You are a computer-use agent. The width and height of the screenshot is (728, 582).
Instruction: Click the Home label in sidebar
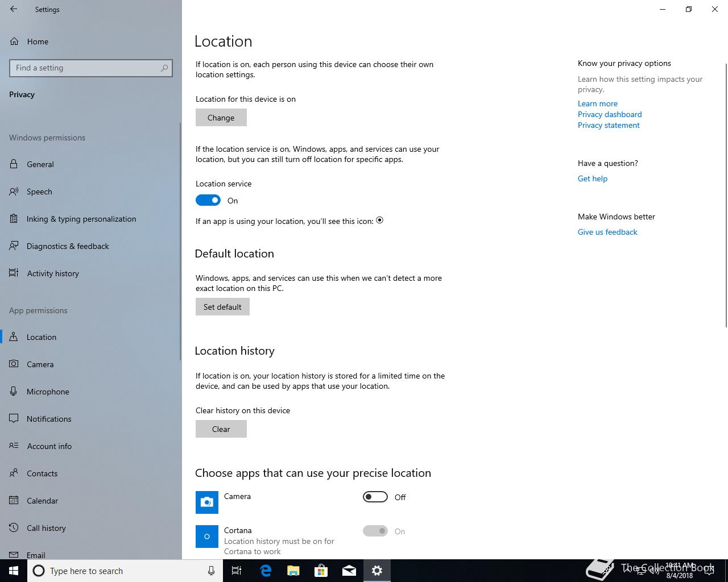(38, 41)
